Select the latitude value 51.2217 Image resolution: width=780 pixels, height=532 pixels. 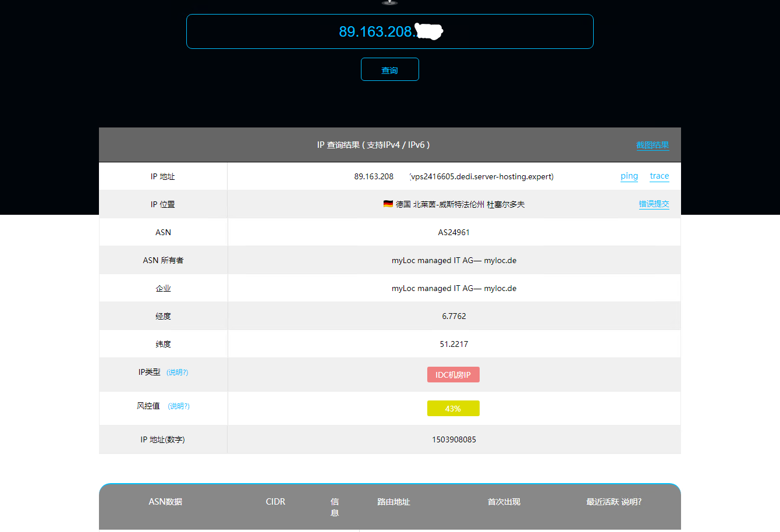click(454, 344)
